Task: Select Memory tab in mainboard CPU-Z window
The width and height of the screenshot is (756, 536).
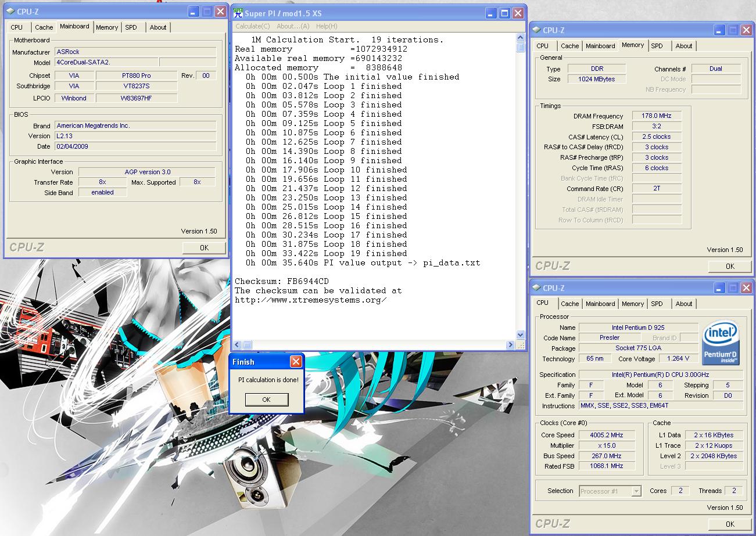Action: [107, 27]
